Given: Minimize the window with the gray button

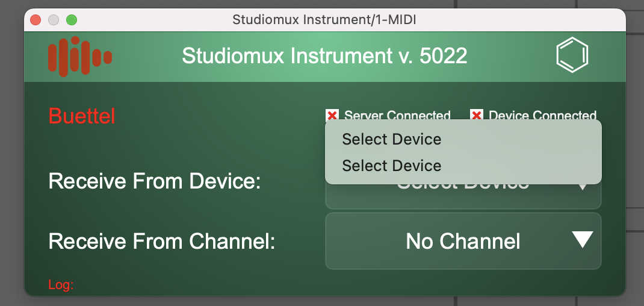Looking at the screenshot, I should pos(54,20).
